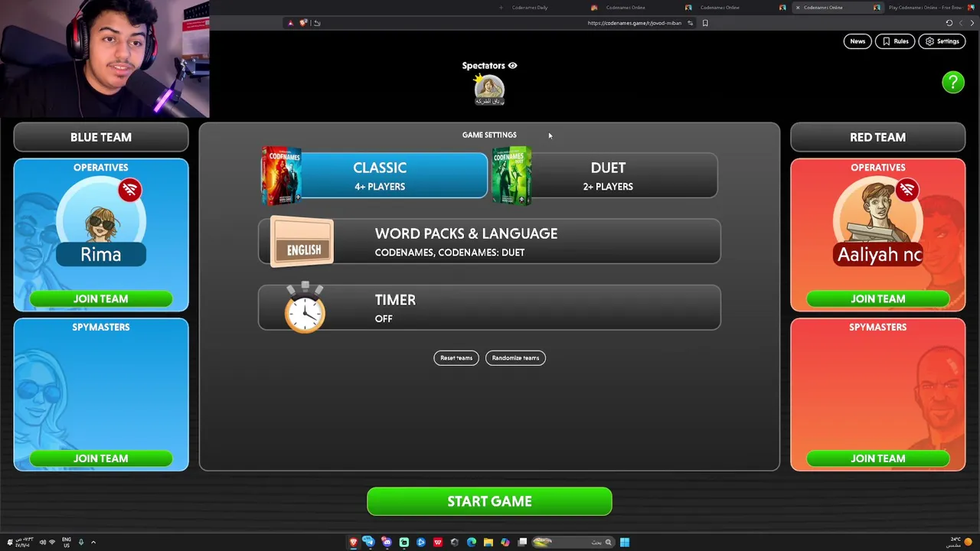
Task: Click the BLUE TEAM header
Action: click(x=101, y=137)
